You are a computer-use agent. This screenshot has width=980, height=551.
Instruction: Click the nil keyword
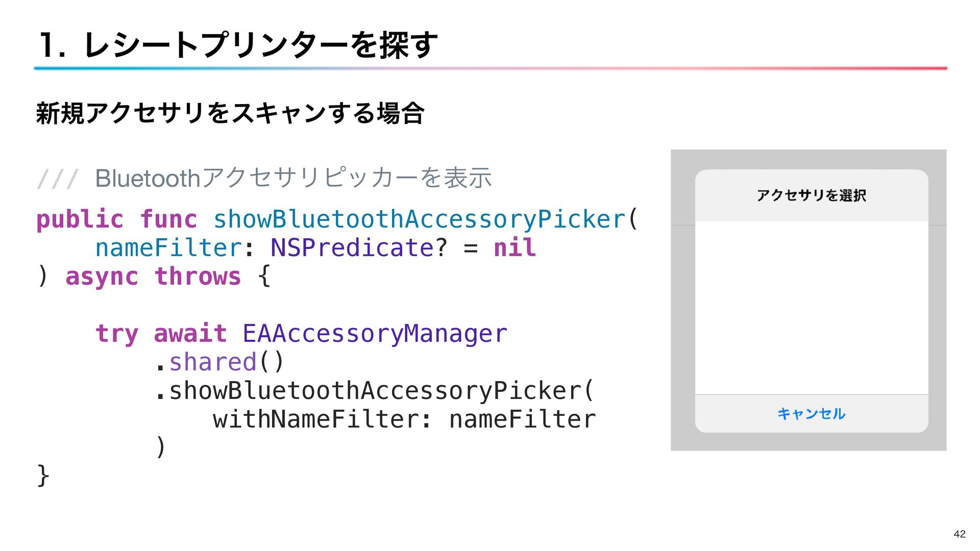pyautogui.click(x=514, y=248)
